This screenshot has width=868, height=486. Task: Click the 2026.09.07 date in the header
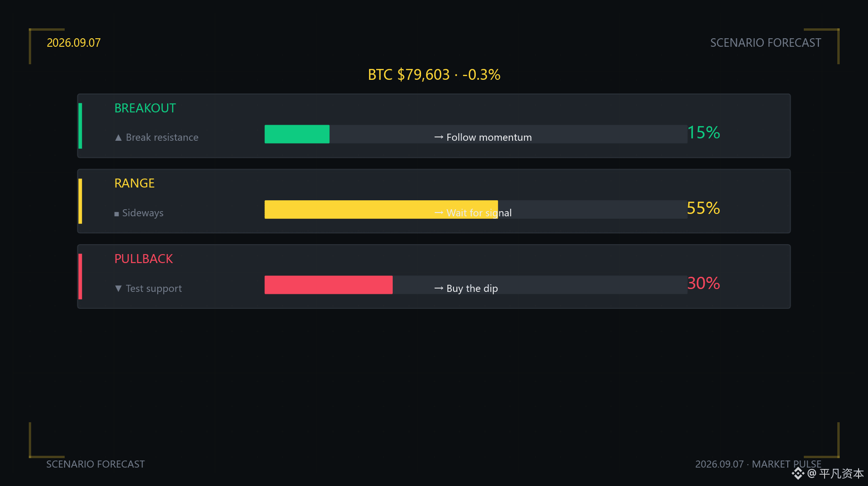pyautogui.click(x=74, y=43)
